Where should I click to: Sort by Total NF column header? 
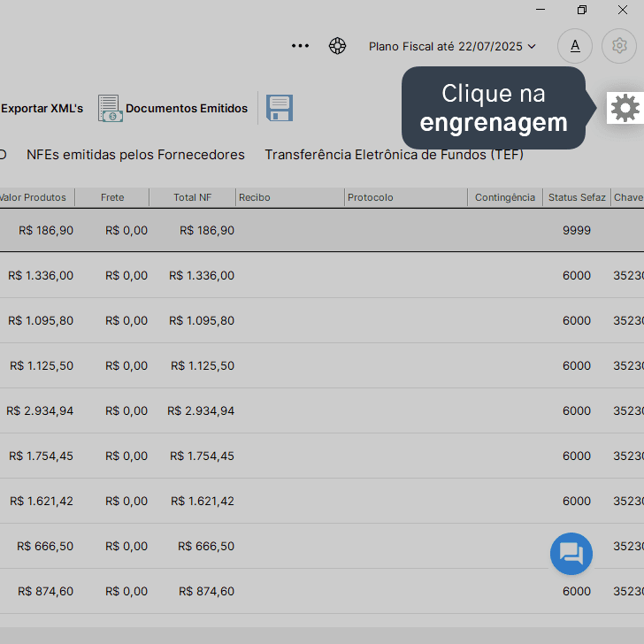[192, 197]
